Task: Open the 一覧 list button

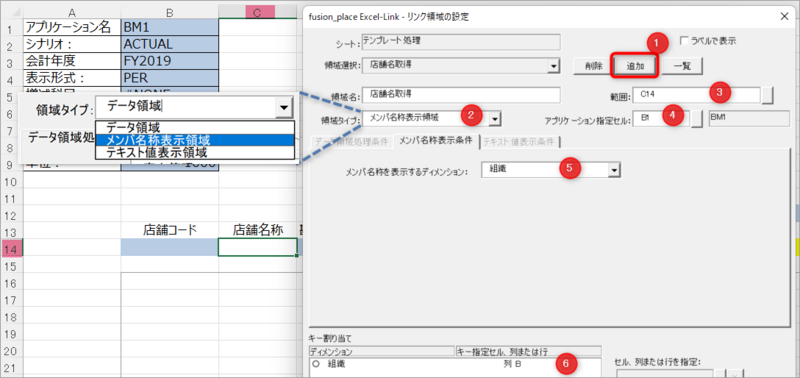Action: point(683,66)
